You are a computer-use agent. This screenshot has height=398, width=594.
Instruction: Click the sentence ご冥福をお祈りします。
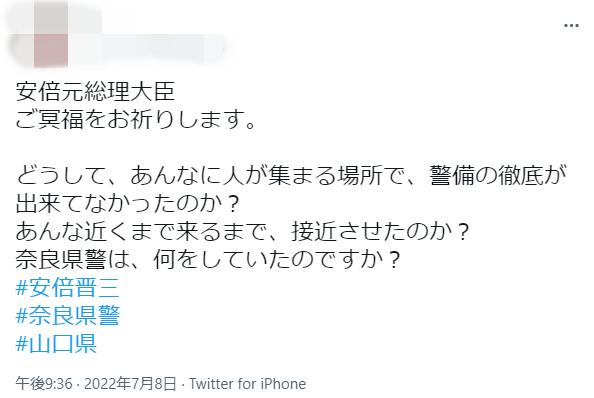click(136, 120)
